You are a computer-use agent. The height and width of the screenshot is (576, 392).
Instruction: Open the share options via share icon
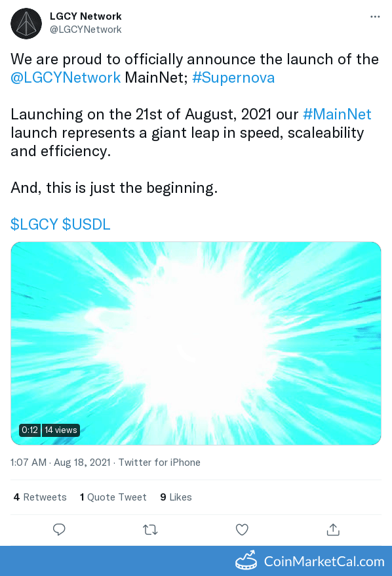pyautogui.click(x=333, y=529)
